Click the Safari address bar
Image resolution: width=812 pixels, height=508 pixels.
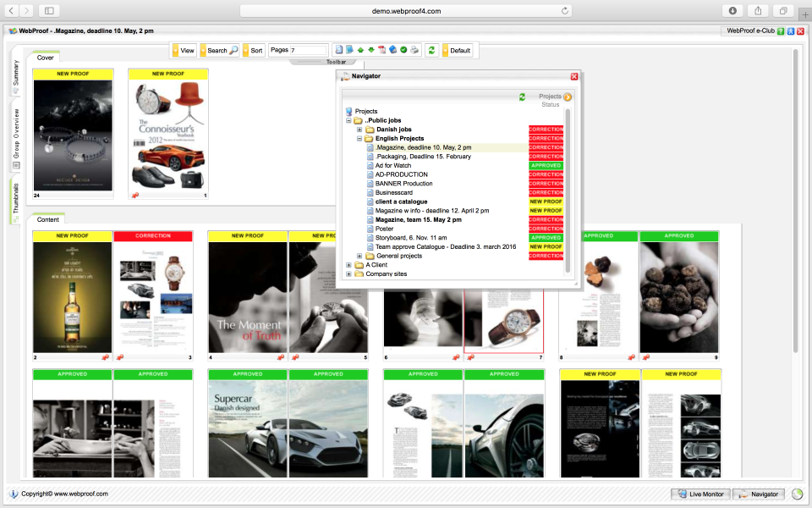click(x=406, y=10)
